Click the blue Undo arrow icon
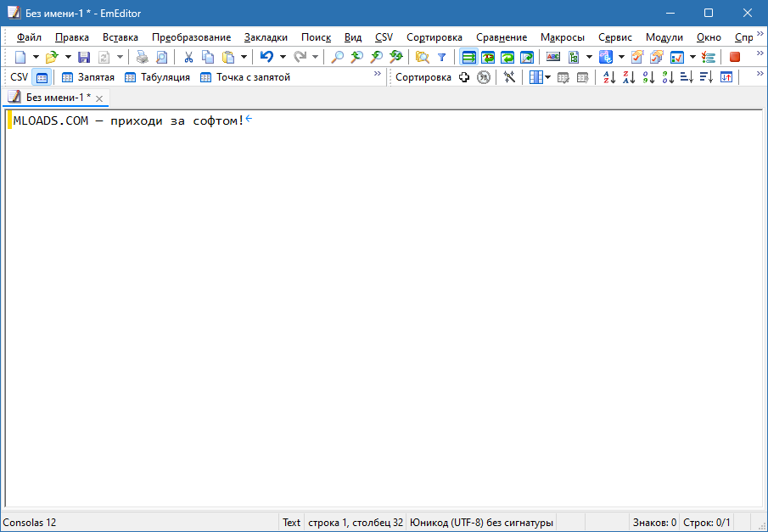Image resolution: width=768 pixels, height=532 pixels. pos(266,58)
